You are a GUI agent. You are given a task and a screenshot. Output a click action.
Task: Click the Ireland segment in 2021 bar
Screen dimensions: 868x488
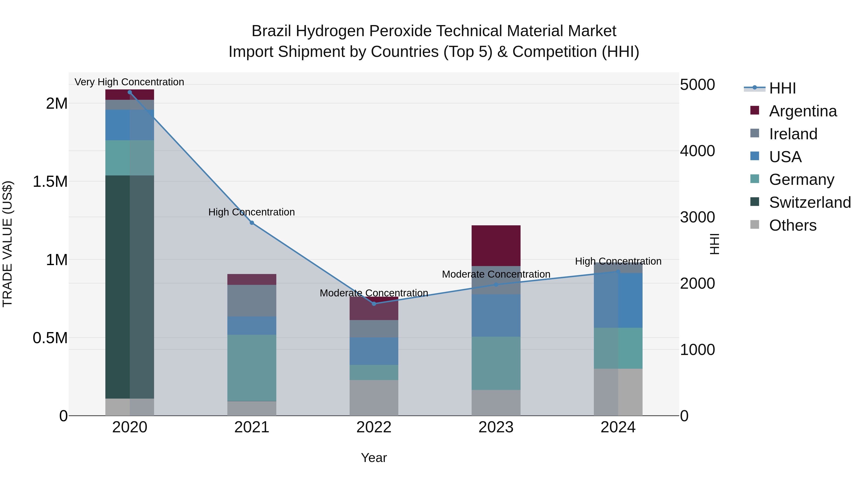(x=252, y=301)
